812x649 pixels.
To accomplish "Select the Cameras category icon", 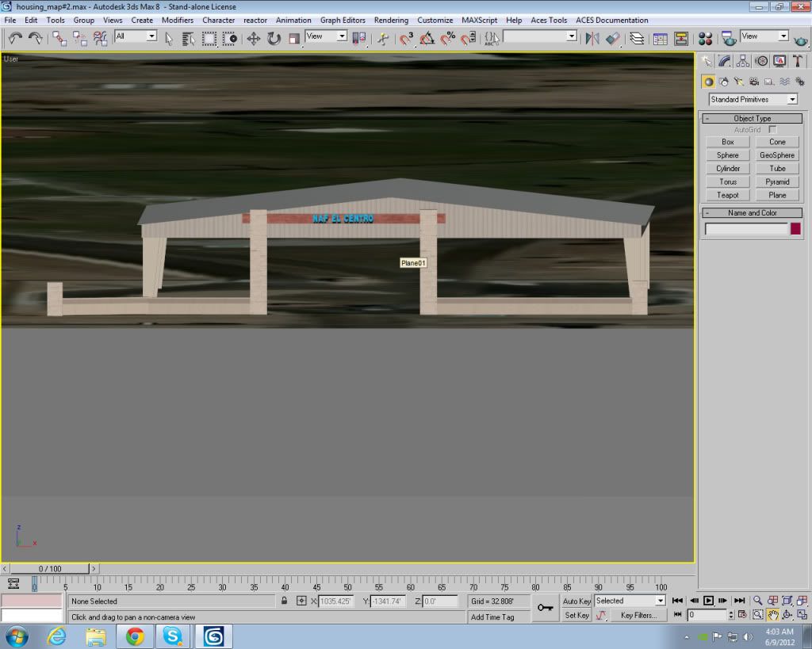I will pyautogui.click(x=753, y=82).
